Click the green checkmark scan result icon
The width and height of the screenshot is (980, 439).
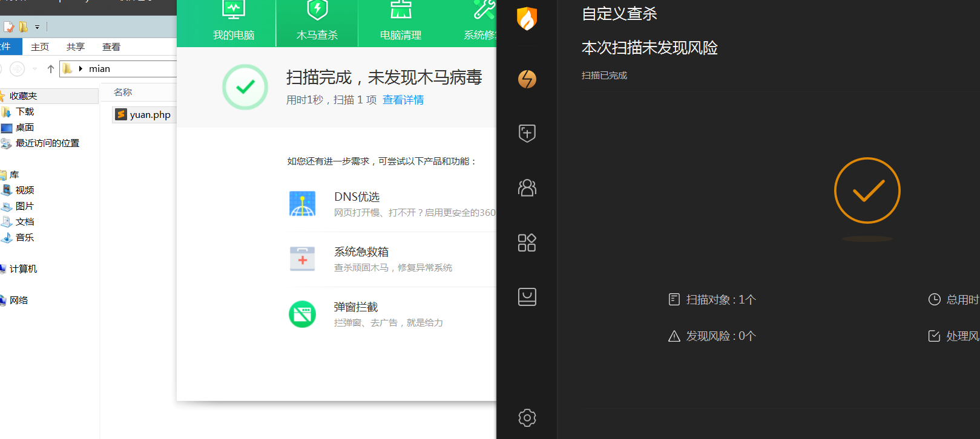click(245, 87)
